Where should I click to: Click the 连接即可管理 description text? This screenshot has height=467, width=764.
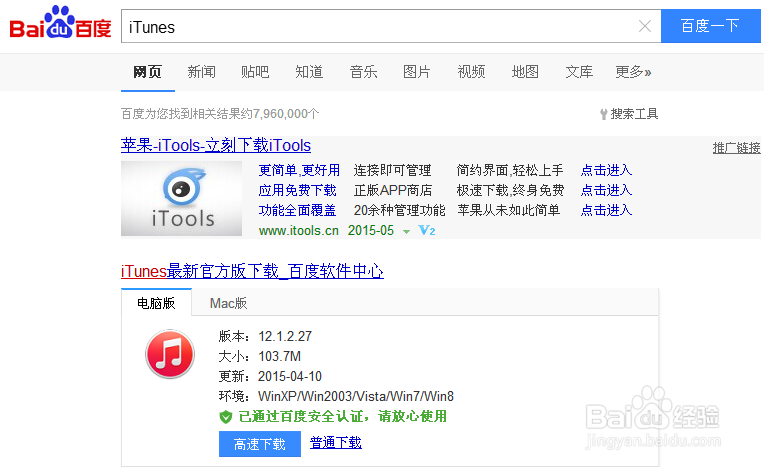click(x=393, y=170)
